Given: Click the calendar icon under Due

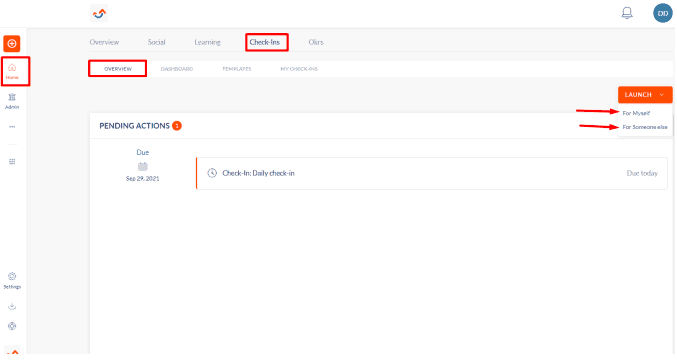Looking at the screenshot, I should (142, 166).
